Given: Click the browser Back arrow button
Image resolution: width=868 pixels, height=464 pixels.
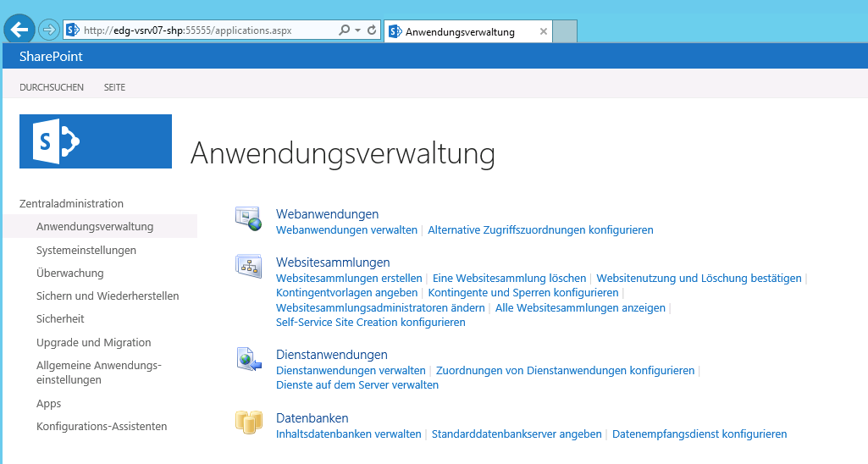Looking at the screenshot, I should pyautogui.click(x=19, y=30).
